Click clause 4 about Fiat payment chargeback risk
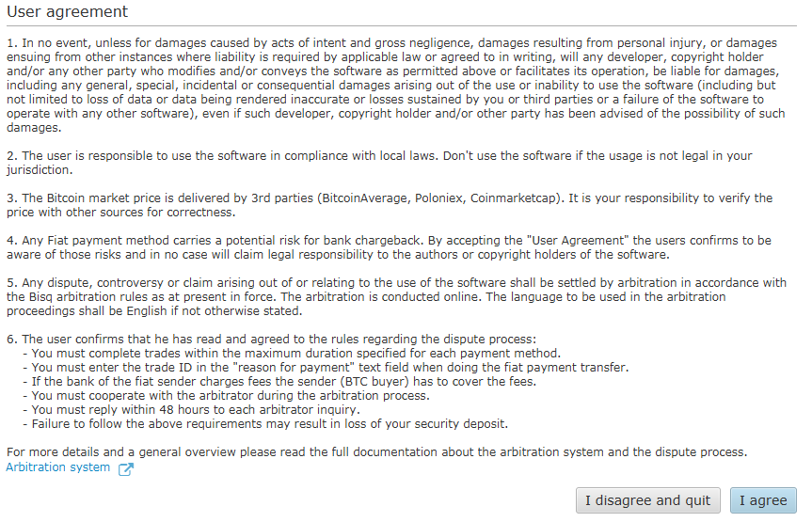This screenshot has height=522, width=812. click(389, 247)
